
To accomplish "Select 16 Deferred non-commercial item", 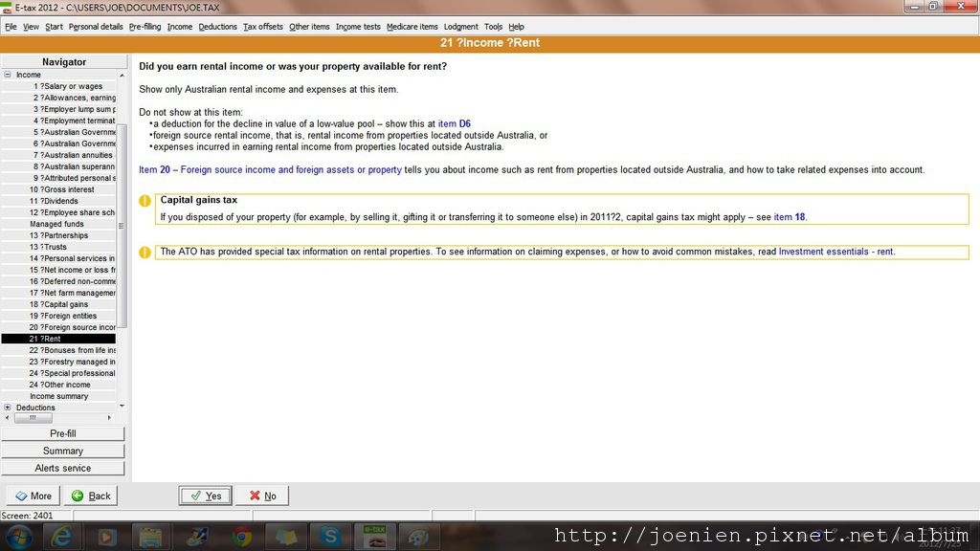I will [x=73, y=281].
